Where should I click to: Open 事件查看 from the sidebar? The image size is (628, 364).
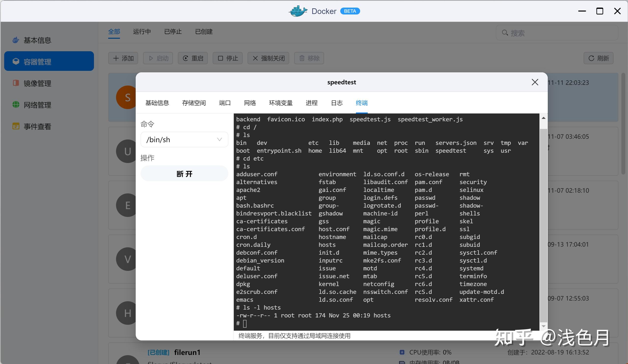(37, 126)
